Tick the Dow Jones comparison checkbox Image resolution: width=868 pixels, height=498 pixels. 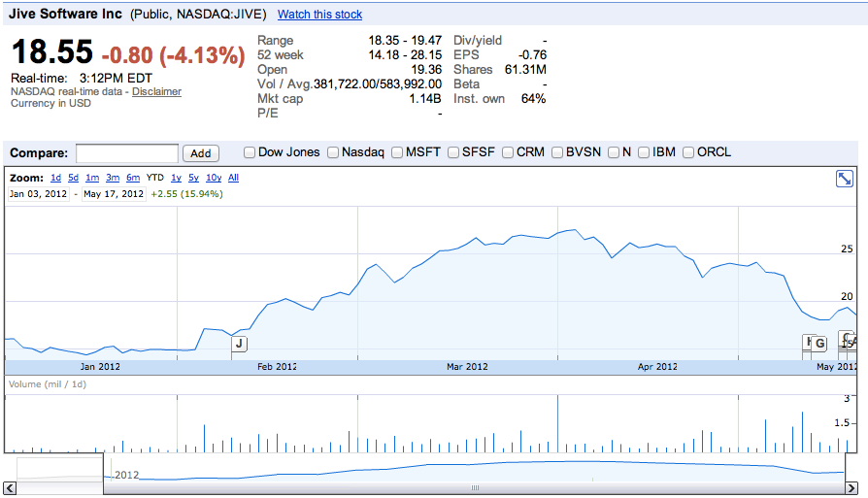(x=250, y=152)
